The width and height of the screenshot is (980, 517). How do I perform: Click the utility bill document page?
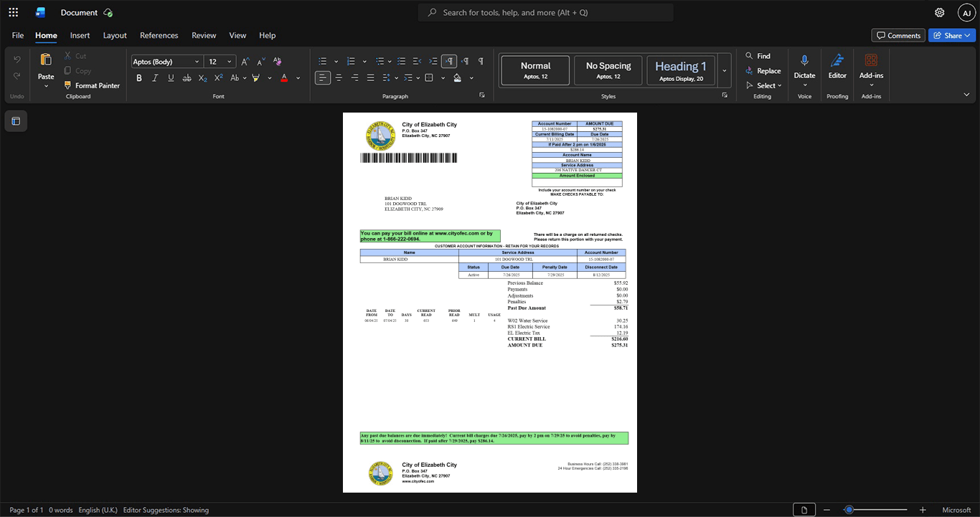[490, 303]
